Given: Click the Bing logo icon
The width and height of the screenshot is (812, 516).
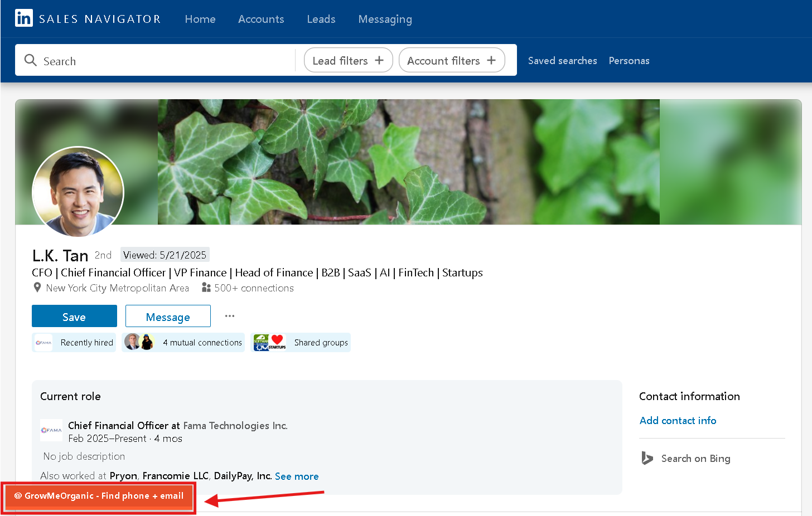Looking at the screenshot, I should pyautogui.click(x=647, y=458).
